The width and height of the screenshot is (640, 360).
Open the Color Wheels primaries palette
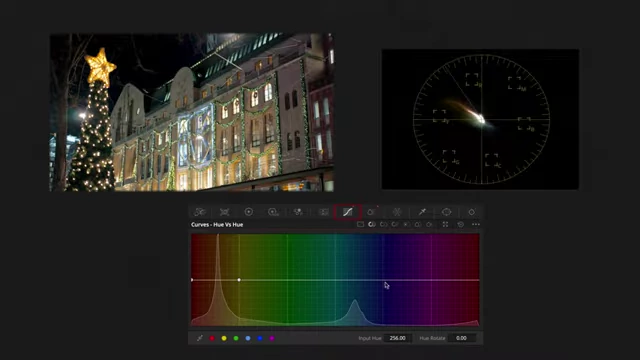249,212
